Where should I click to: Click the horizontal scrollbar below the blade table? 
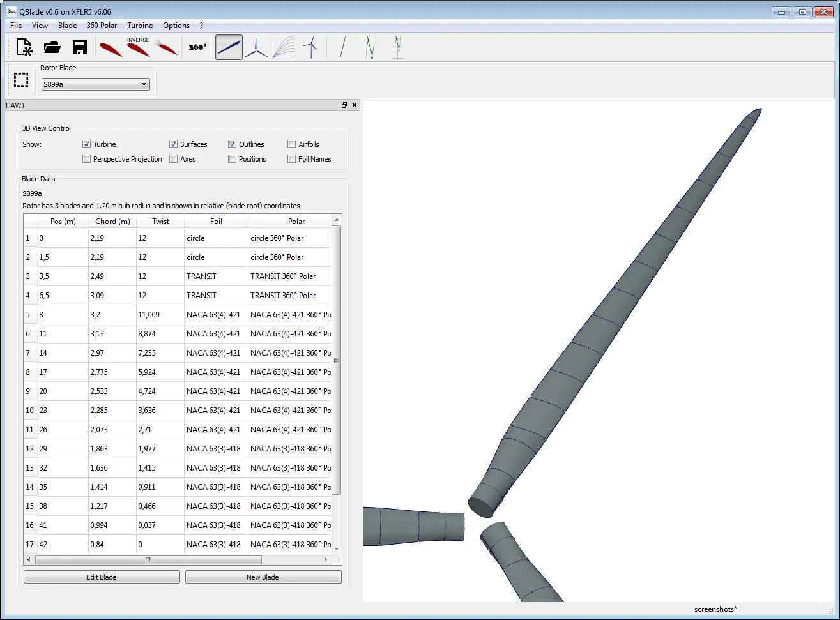147,559
